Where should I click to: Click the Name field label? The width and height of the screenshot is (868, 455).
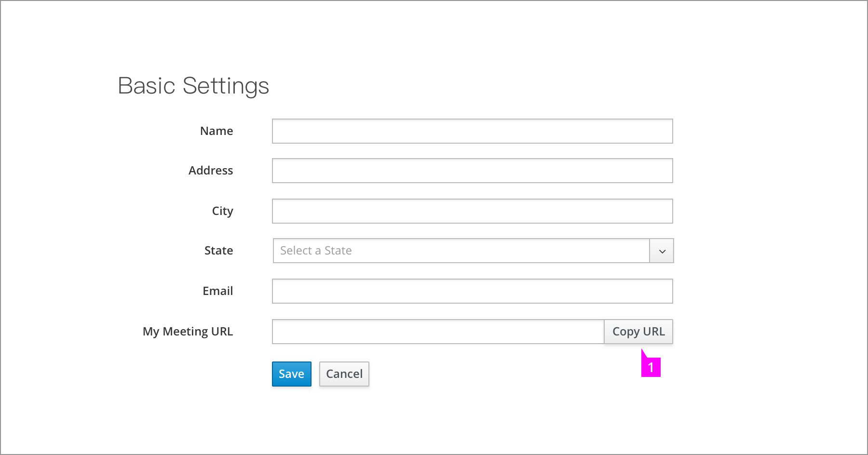point(217,131)
